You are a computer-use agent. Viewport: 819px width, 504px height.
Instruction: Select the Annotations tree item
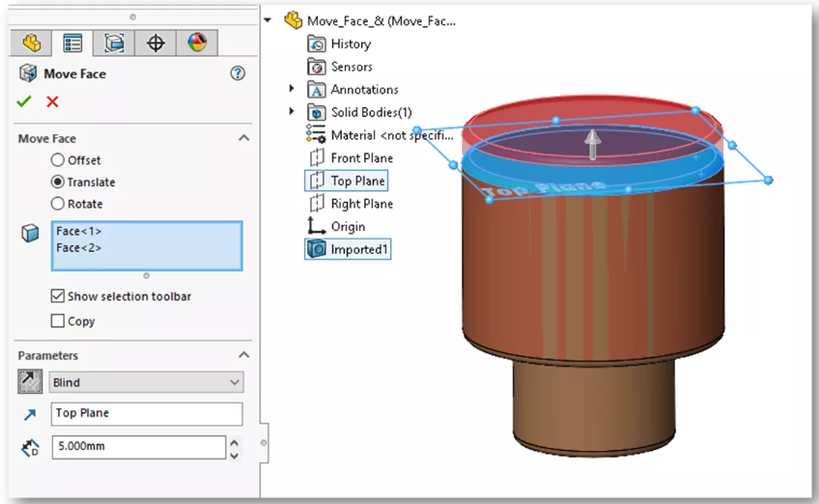[364, 90]
